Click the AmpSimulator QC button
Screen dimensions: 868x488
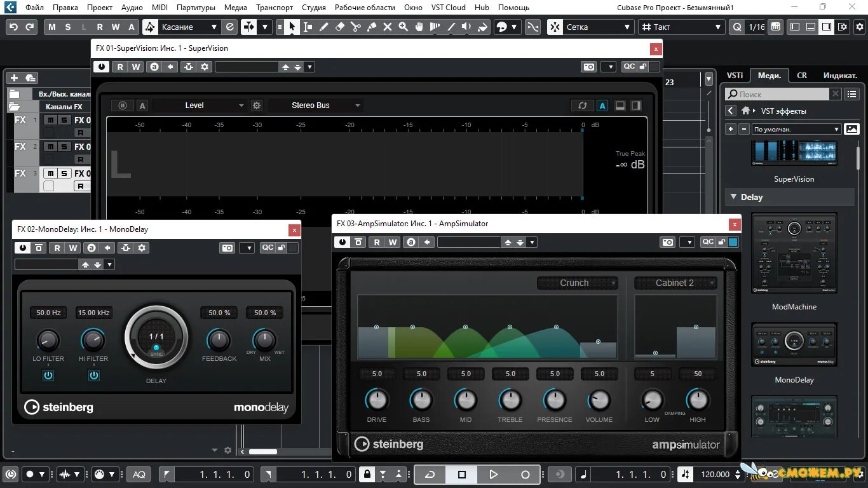click(x=707, y=242)
